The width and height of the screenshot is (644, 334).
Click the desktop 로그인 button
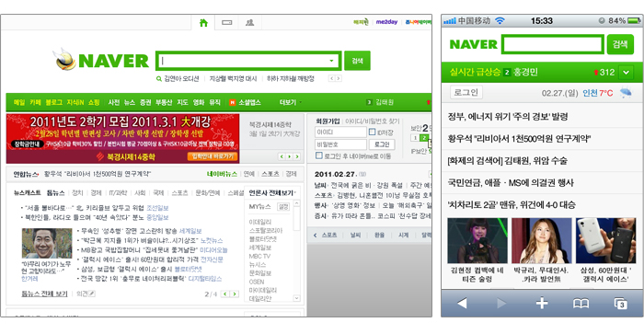tap(382, 144)
